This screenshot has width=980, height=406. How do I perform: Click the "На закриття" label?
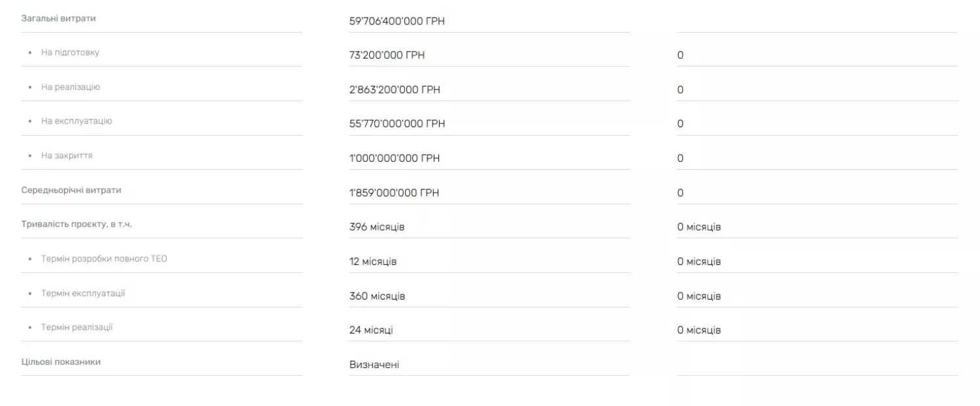tap(67, 155)
